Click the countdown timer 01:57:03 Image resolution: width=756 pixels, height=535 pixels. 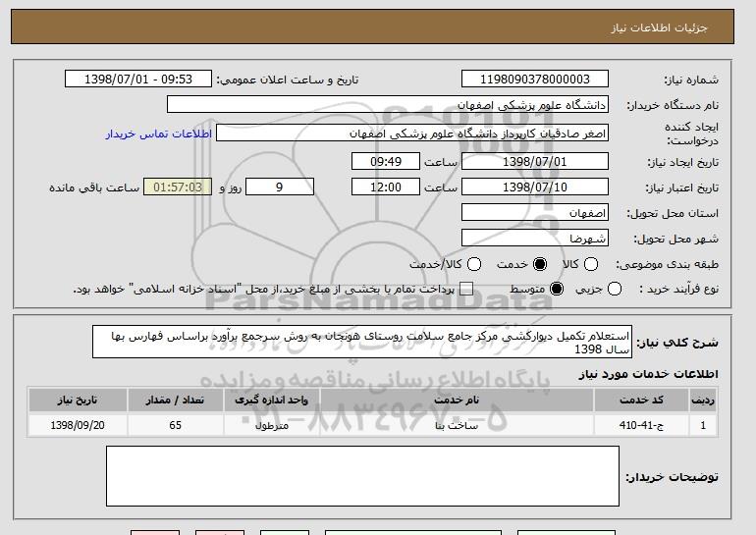tap(178, 187)
